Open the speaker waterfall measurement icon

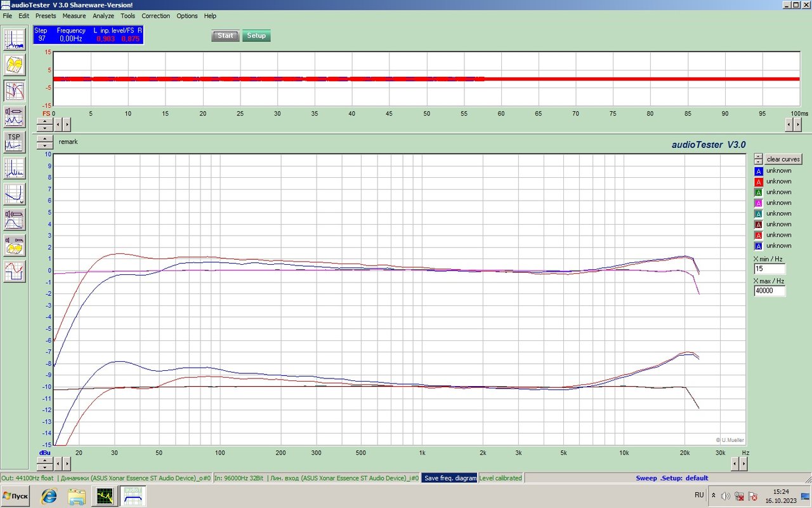coord(14,245)
